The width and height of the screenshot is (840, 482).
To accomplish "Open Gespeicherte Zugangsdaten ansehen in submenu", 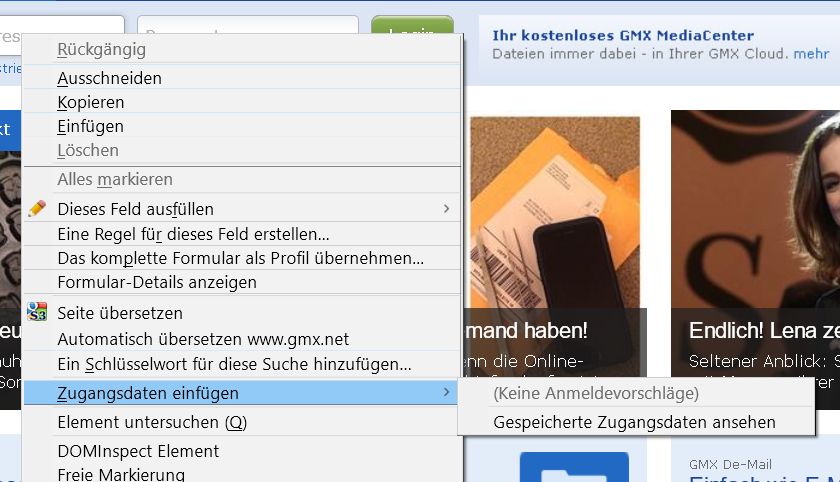I will tap(636, 422).
